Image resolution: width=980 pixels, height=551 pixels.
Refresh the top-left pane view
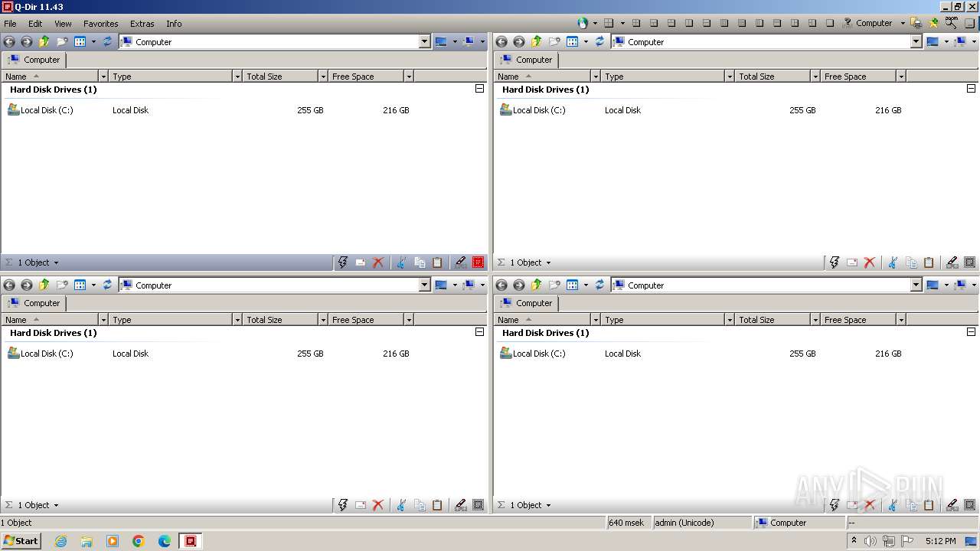pos(107,42)
